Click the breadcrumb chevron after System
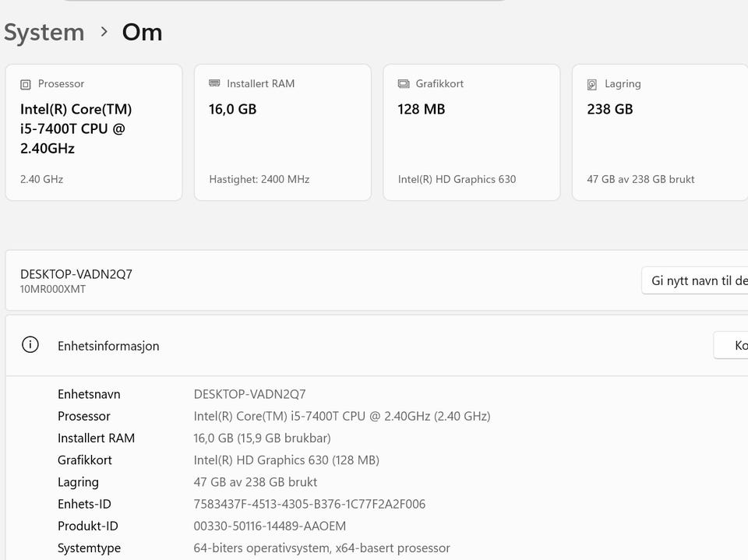748x560 pixels. 104,32
